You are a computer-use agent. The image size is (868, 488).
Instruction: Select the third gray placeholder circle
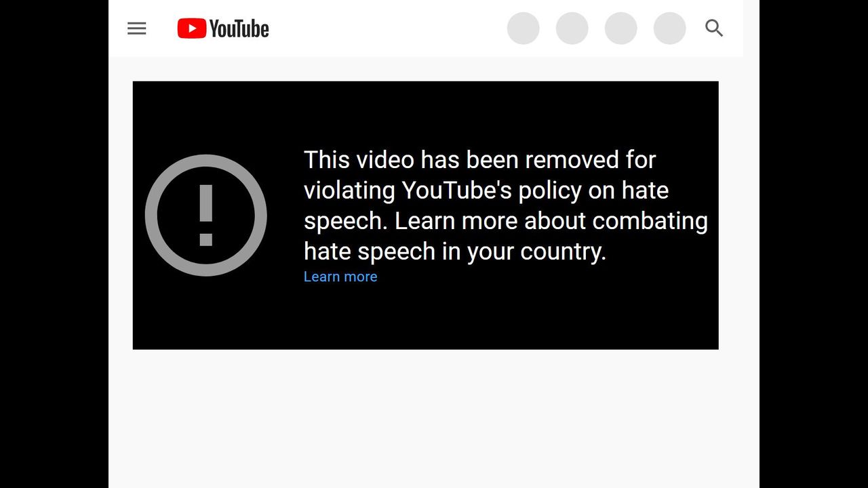click(621, 28)
